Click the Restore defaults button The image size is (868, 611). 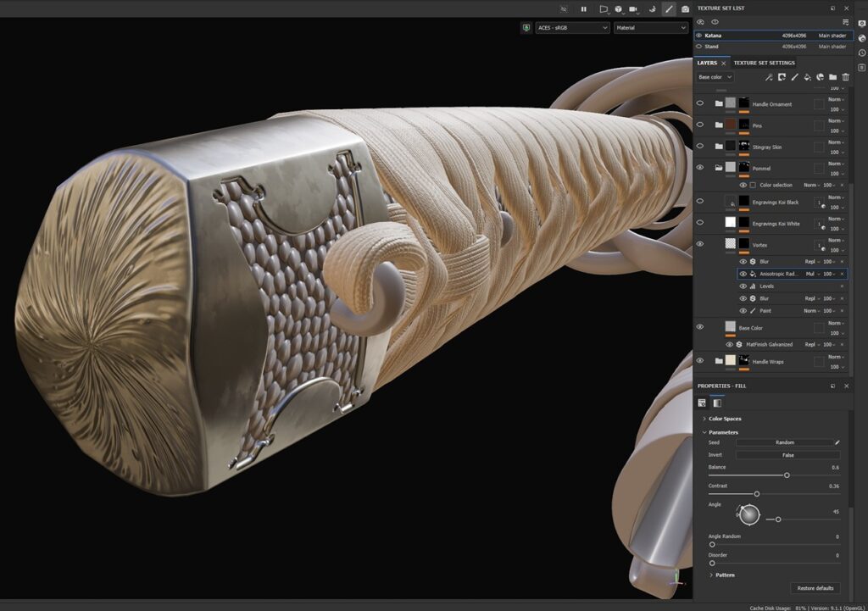coord(815,588)
